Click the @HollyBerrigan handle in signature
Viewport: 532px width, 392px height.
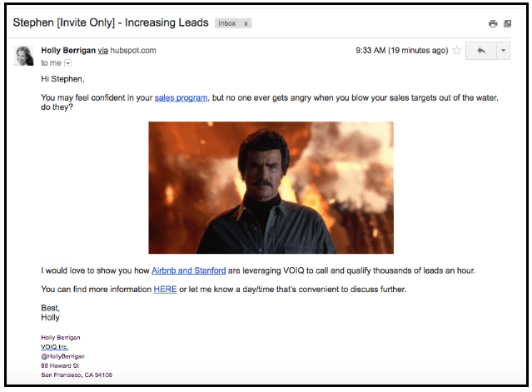pos(62,356)
